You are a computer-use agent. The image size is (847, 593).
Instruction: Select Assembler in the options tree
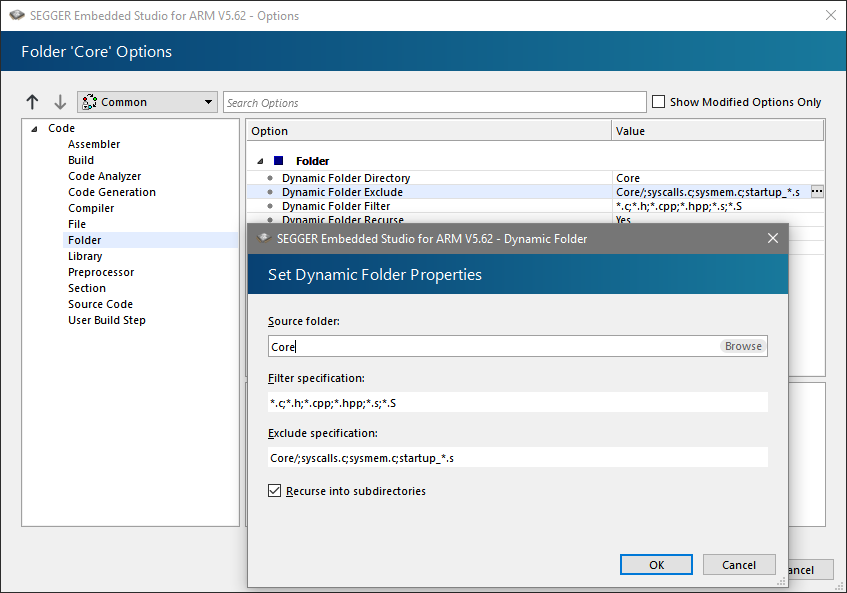(94, 144)
